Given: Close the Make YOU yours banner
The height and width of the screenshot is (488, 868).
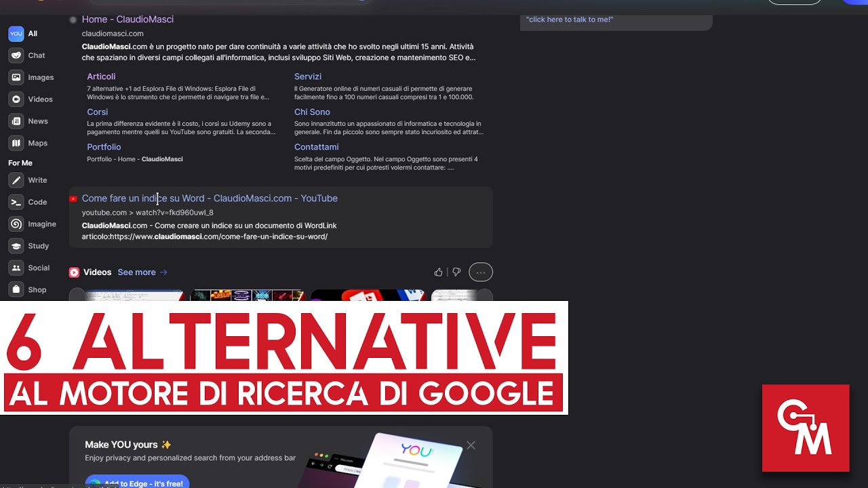Looking at the screenshot, I should coord(471,445).
